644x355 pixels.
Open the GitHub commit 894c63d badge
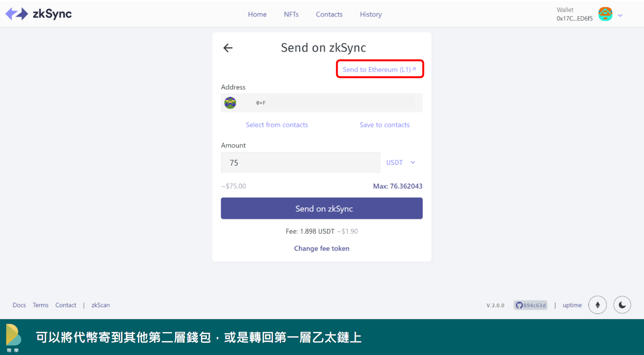[530, 305]
